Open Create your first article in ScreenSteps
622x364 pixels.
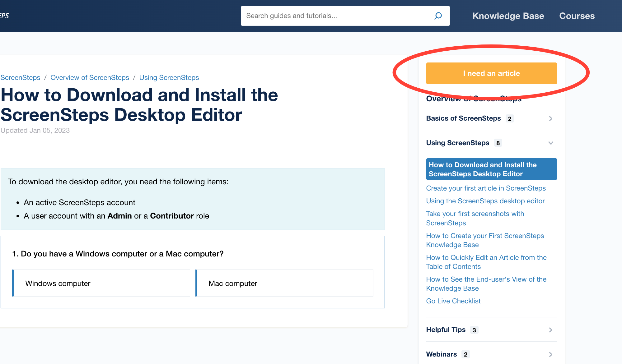click(x=486, y=188)
